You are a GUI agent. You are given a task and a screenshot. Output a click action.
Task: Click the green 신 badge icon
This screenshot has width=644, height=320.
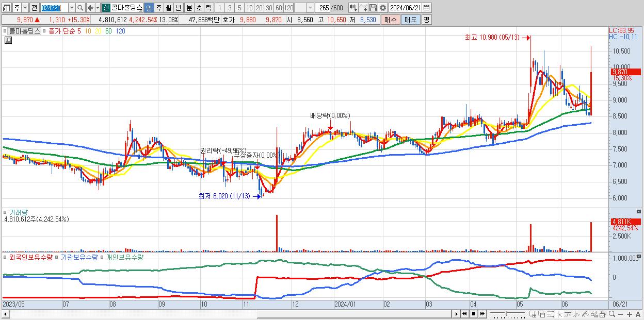[106, 8]
